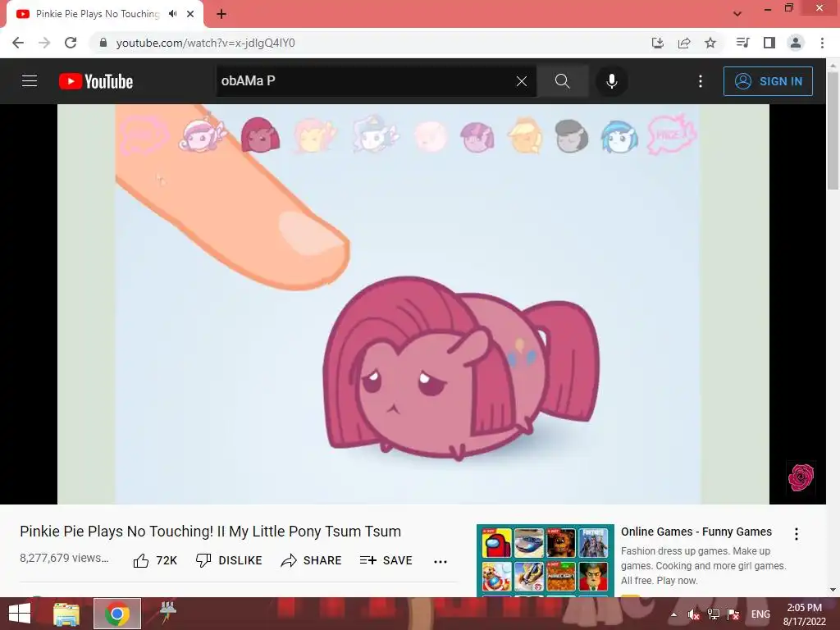Show hidden tray icons arrow
Screen dimensions: 840x630
(x=673, y=614)
